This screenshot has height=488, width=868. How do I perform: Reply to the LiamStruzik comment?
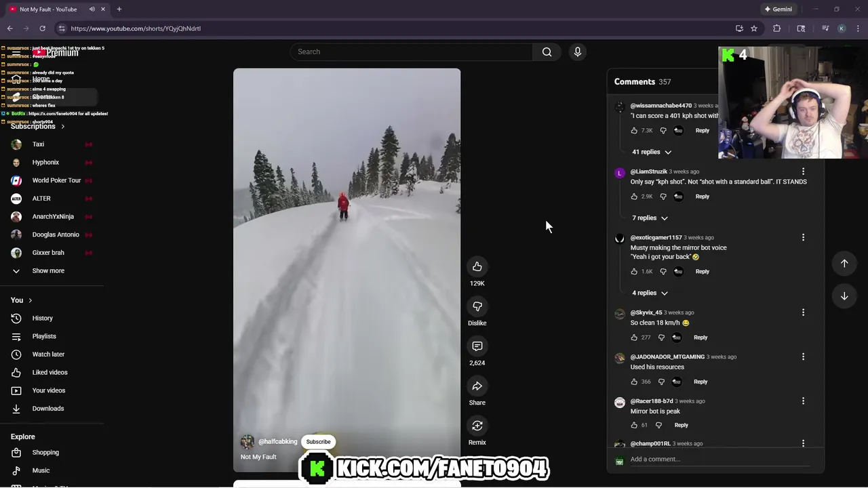pyautogui.click(x=702, y=197)
